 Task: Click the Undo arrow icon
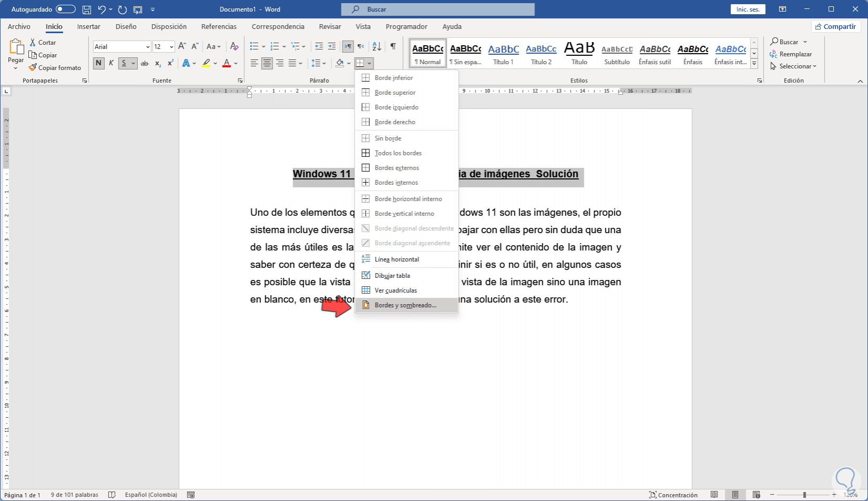point(102,9)
